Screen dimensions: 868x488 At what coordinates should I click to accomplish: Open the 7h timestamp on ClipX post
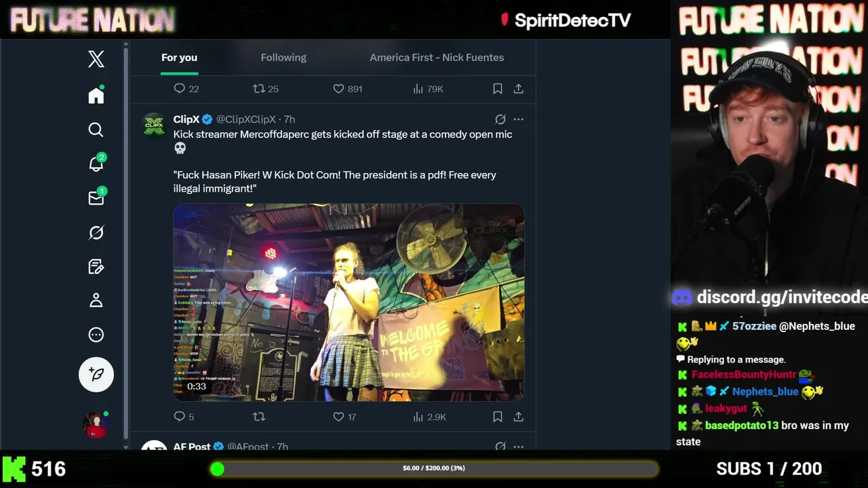290,119
